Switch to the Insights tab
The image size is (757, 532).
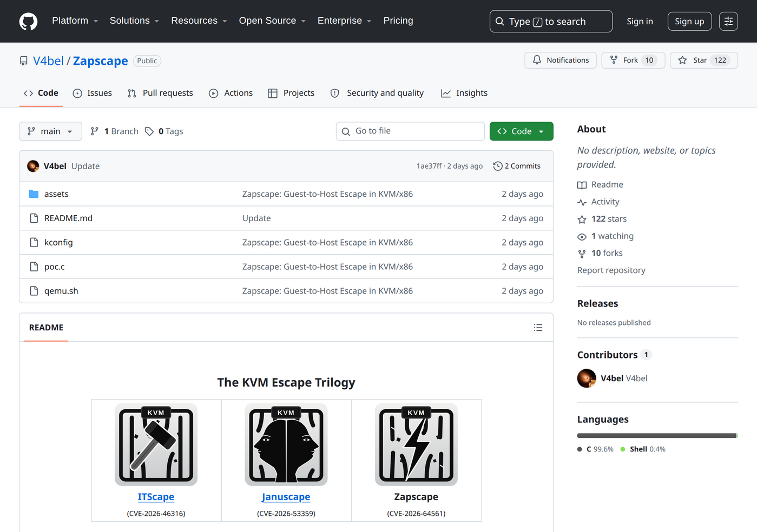point(464,93)
